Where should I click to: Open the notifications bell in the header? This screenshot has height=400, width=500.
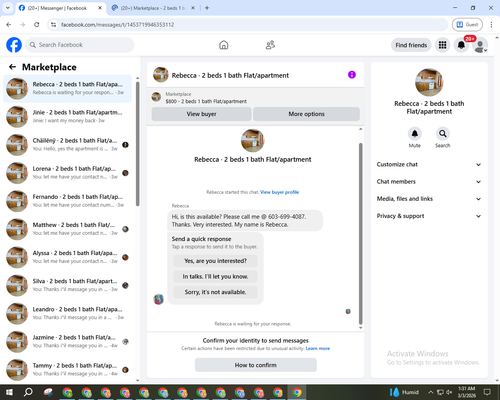click(461, 45)
